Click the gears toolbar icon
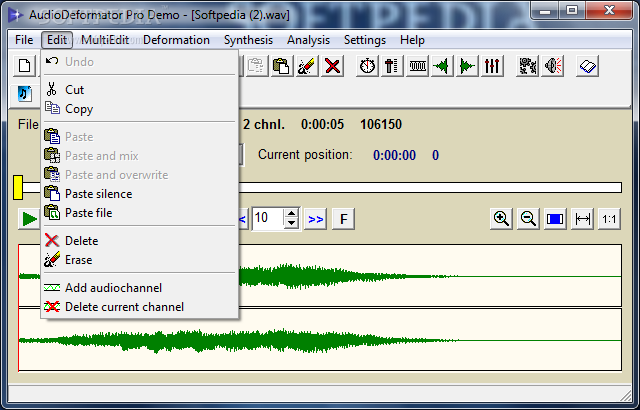Image resolution: width=640 pixels, height=410 pixels. point(527,66)
